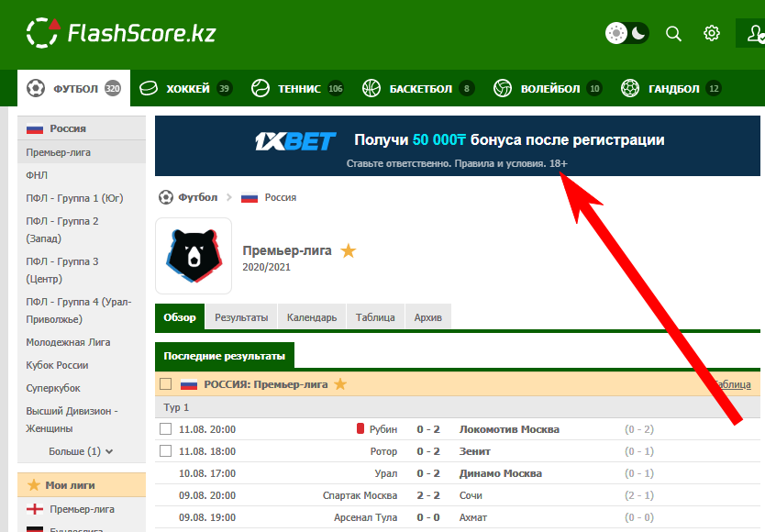Toggle the light/dark mode switch

click(x=626, y=33)
